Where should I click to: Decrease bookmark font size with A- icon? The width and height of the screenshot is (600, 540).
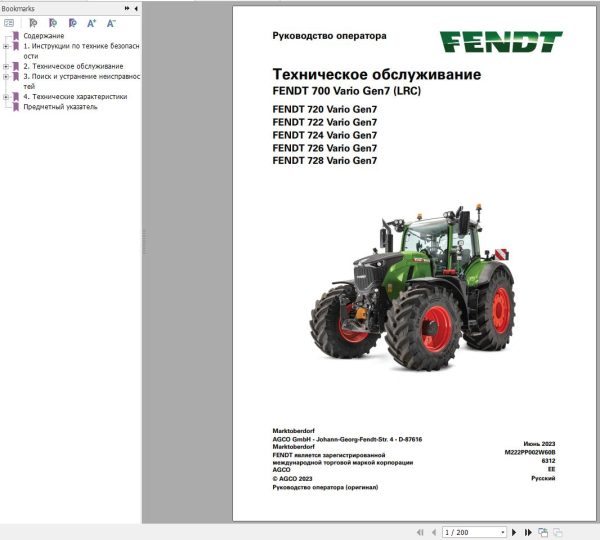click(x=111, y=23)
